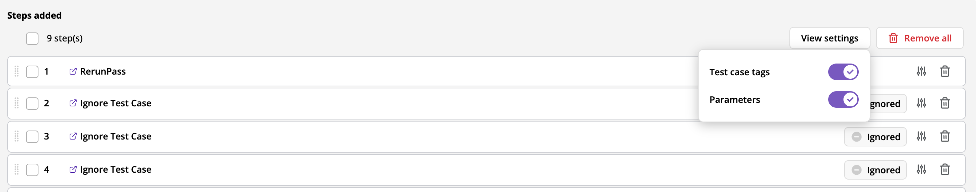The width and height of the screenshot is (980, 192).
Task: Click the Remove all button
Action: click(919, 38)
